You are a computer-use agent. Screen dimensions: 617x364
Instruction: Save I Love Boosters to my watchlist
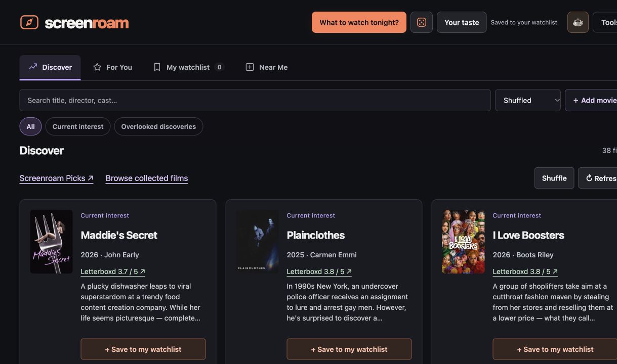click(555, 349)
